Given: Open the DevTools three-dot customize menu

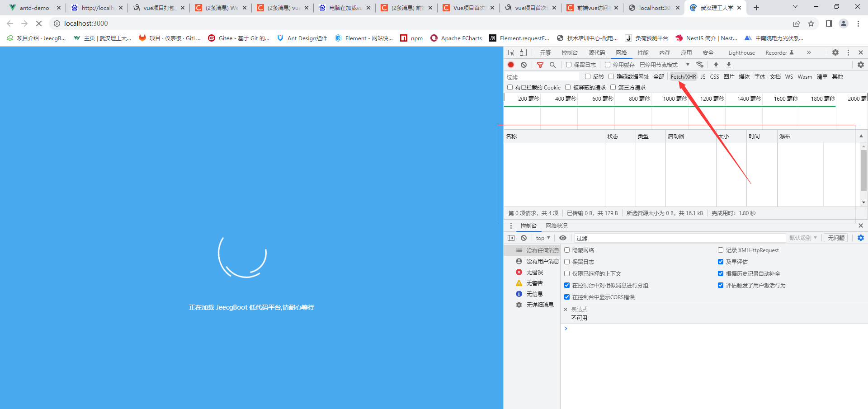Looking at the screenshot, I should [848, 53].
